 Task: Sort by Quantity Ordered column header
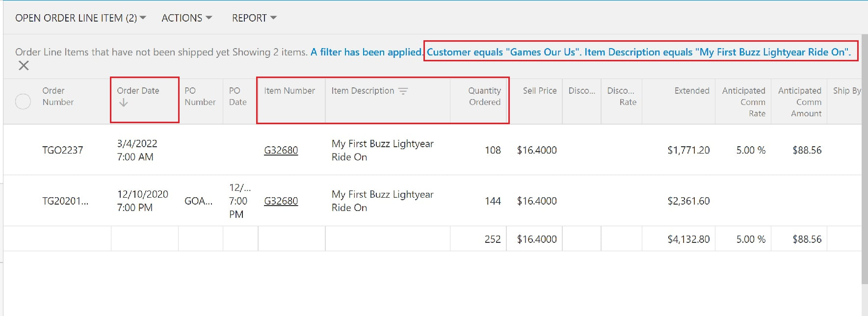point(484,96)
